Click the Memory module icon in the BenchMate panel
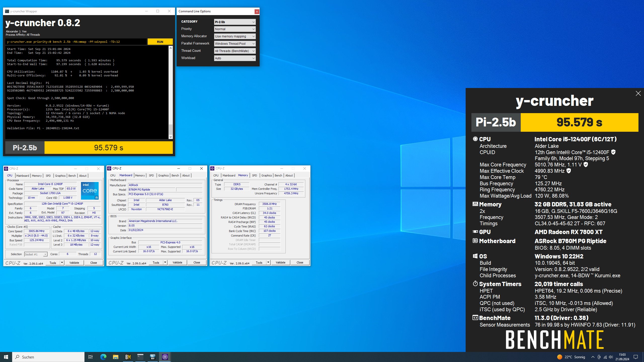This screenshot has height=362, width=644. (475, 204)
